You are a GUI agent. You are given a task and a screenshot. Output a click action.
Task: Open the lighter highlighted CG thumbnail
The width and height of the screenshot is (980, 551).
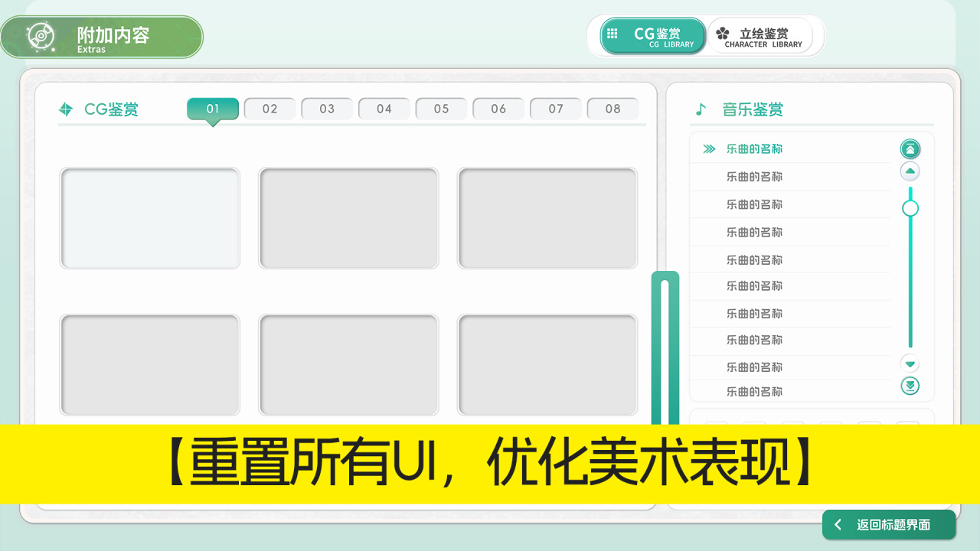tap(150, 218)
